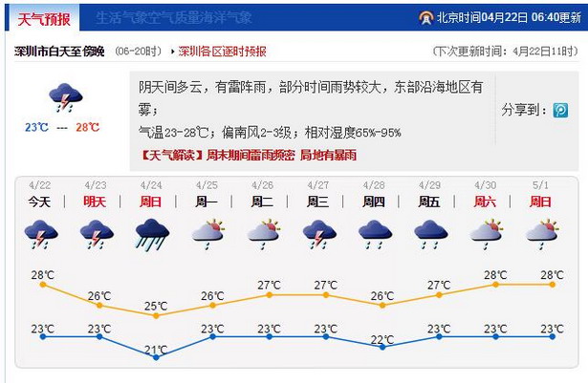Click the current thunderstorm icon above 23℃ — 28℃
Screen dimensions: 588x383
pyautogui.click(x=64, y=97)
